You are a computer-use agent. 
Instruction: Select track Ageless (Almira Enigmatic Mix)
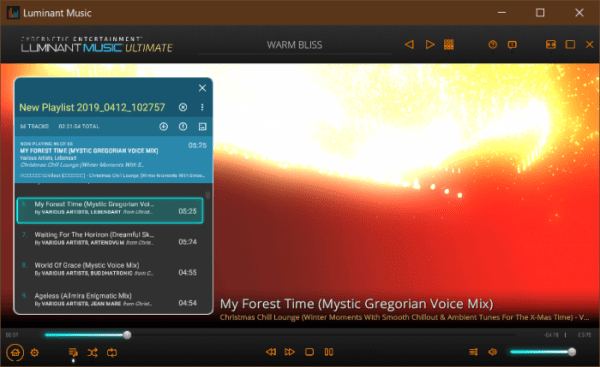tap(110, 299)
